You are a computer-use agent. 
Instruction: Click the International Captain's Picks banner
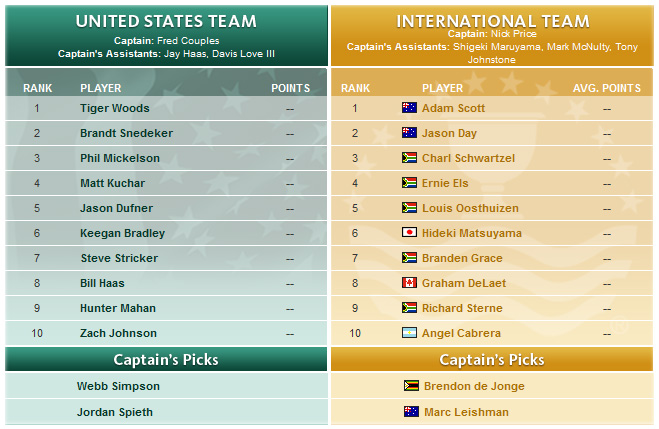(x=492, y=359)
